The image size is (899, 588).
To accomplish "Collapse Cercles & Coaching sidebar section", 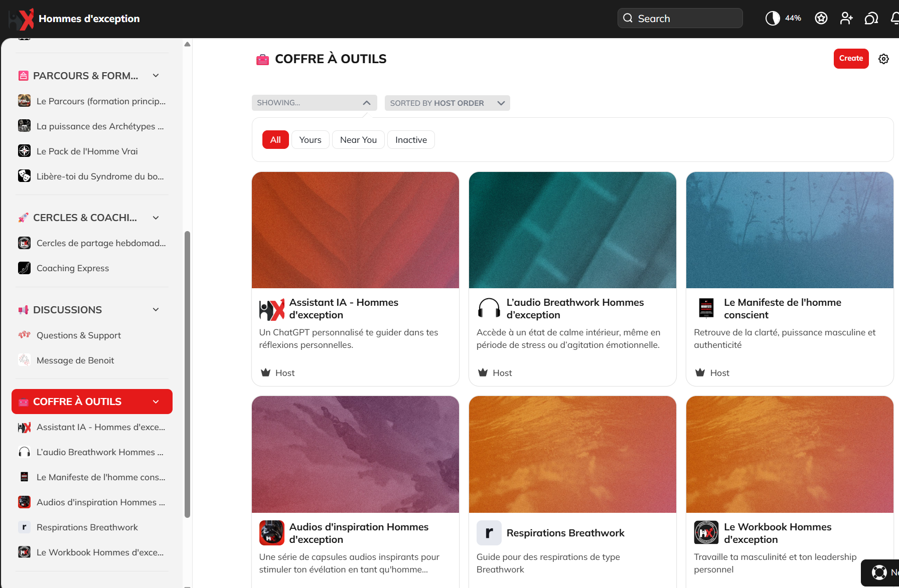I will click(x=156, y=218).
